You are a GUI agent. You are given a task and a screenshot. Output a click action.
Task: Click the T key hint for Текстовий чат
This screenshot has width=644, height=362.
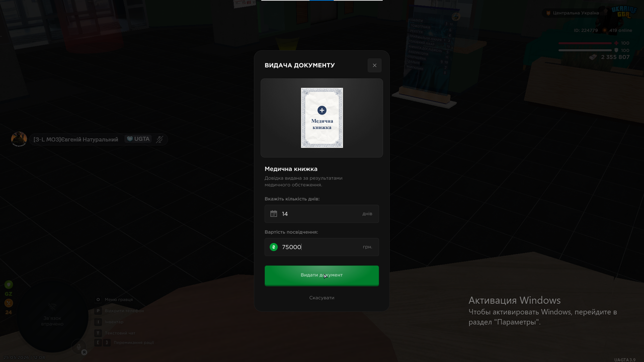click(x=98, y=333)
